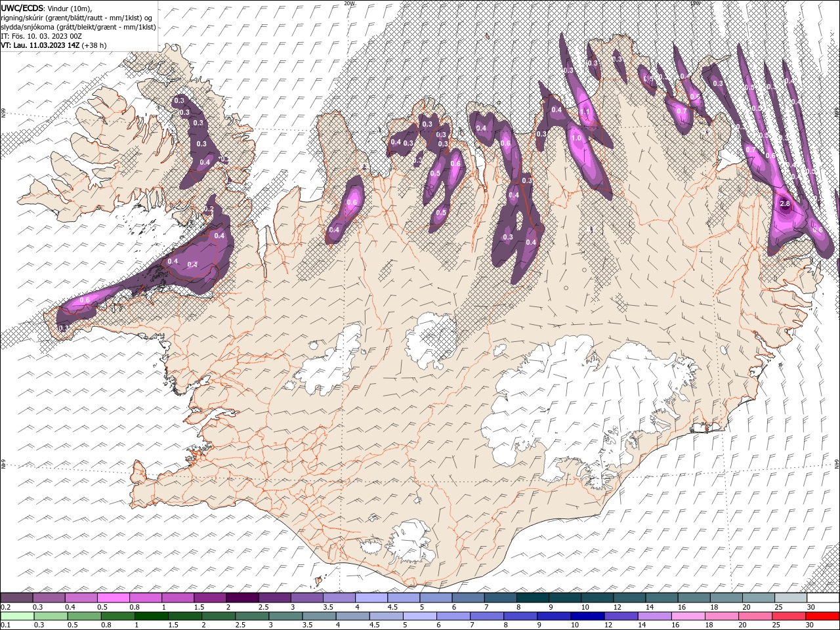Click the 20W longitude label at top edge

tap(350, 3)
